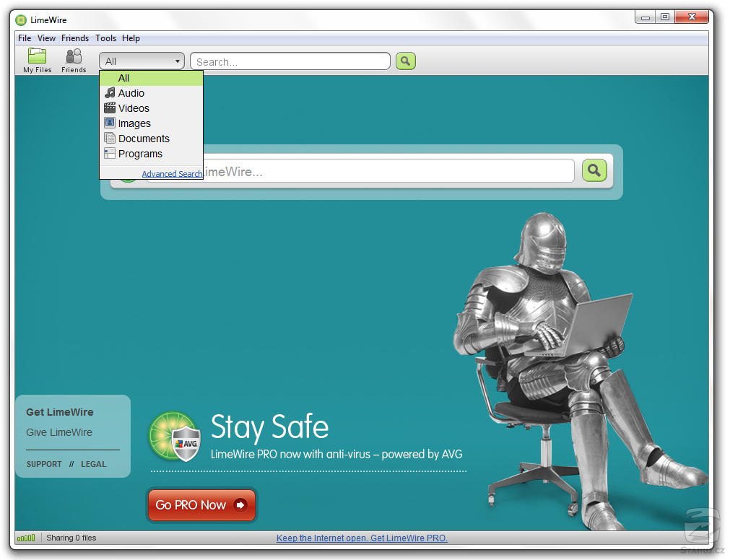Click the Stay Safe banner heading
Viewport: 730px width, 560px height.
pyautogui.click(x=269, y=427)
